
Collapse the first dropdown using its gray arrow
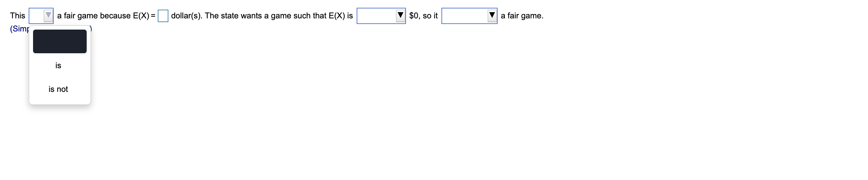48,16
